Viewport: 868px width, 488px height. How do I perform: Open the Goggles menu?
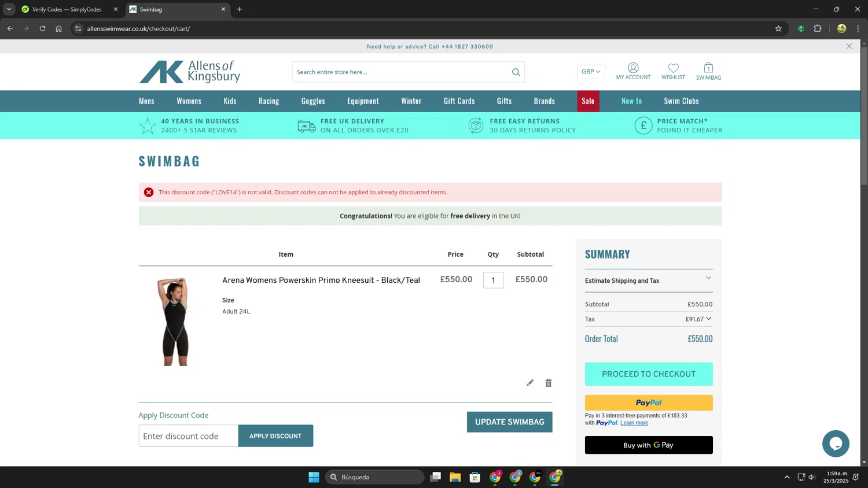[313, 101]
